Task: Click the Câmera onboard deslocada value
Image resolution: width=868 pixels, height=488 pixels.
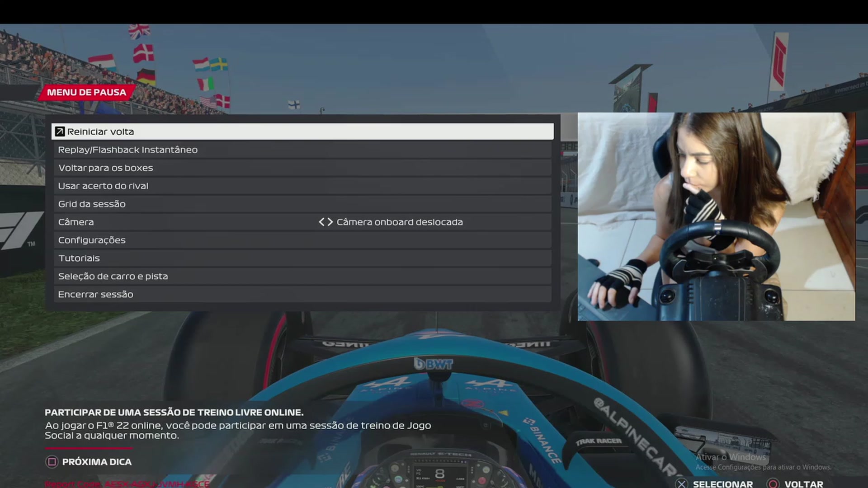Action: pyautogui.click(x=400, y=222)
